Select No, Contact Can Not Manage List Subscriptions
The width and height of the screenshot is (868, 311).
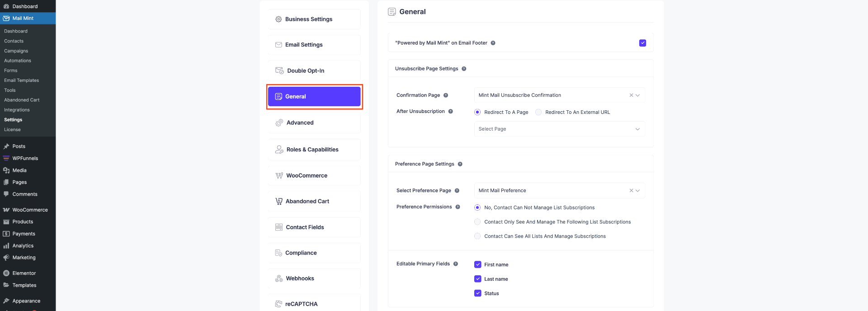click(x=477, y=207)
